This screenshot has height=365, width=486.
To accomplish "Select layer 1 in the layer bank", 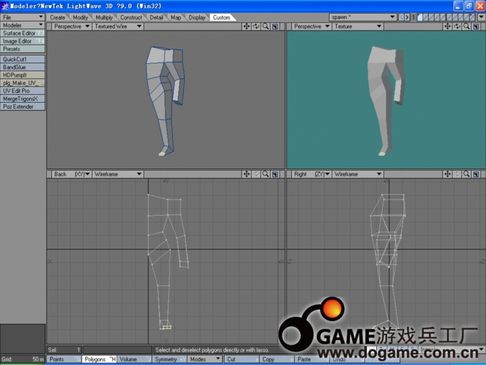I will click(x=420, y=17).
